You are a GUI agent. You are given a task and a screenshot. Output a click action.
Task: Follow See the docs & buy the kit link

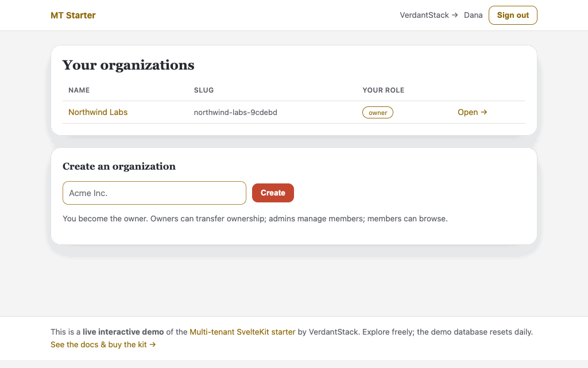[103, 345]
